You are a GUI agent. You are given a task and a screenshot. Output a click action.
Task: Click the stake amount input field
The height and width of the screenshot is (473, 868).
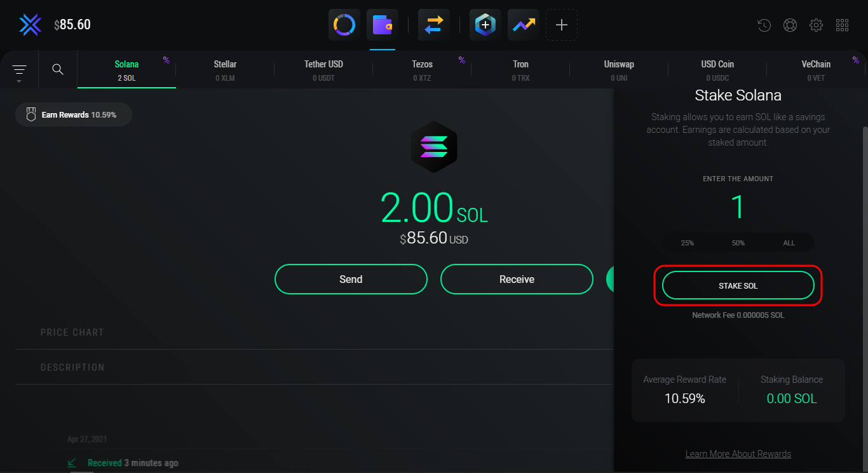pos(738,207)
